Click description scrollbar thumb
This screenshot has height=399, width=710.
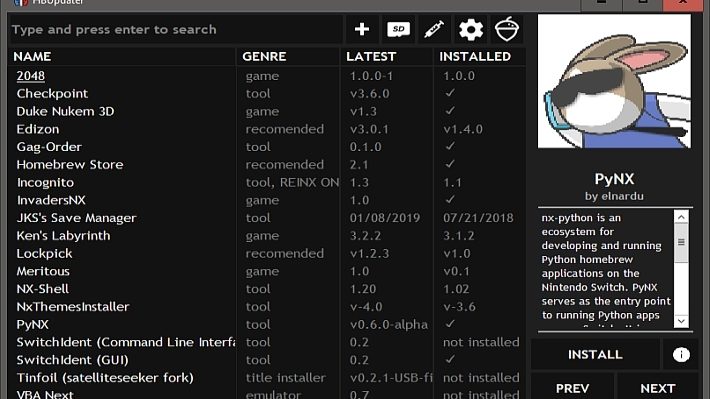pyautogui.click(x=681, y=242)
